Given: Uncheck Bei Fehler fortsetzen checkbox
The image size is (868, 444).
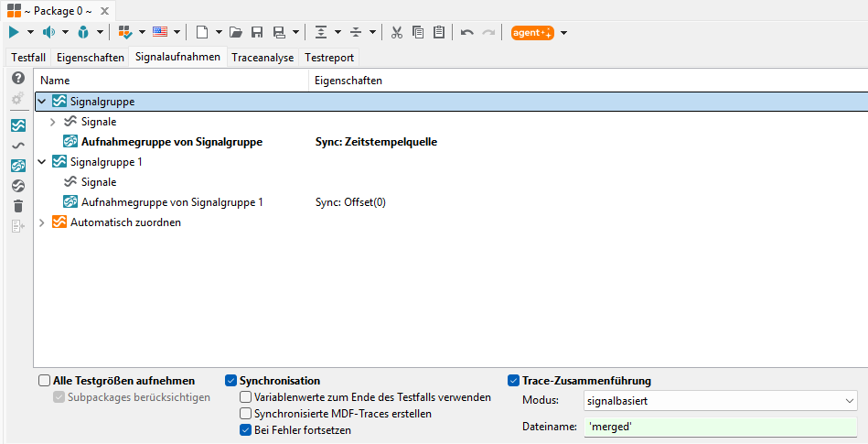Looking at the screenshot, I should (x=245, y=430).
